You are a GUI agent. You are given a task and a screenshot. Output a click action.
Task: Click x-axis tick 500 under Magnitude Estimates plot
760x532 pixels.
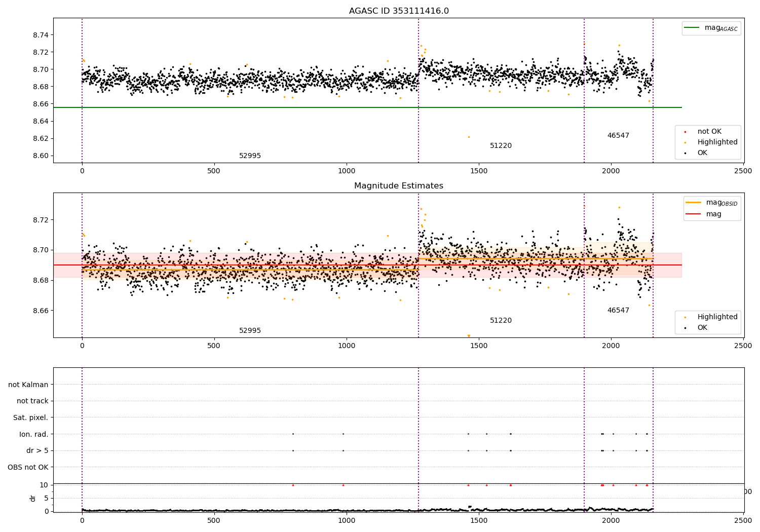214,346
